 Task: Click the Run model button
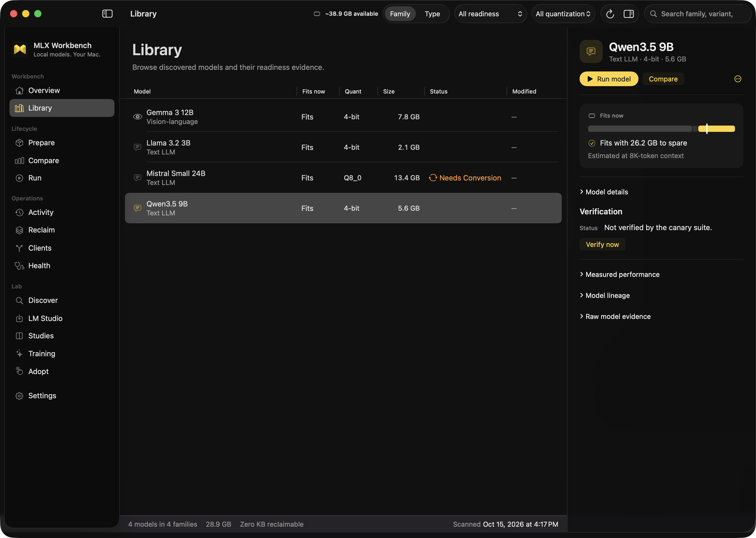pyautogui.click(x=609, y=79)
